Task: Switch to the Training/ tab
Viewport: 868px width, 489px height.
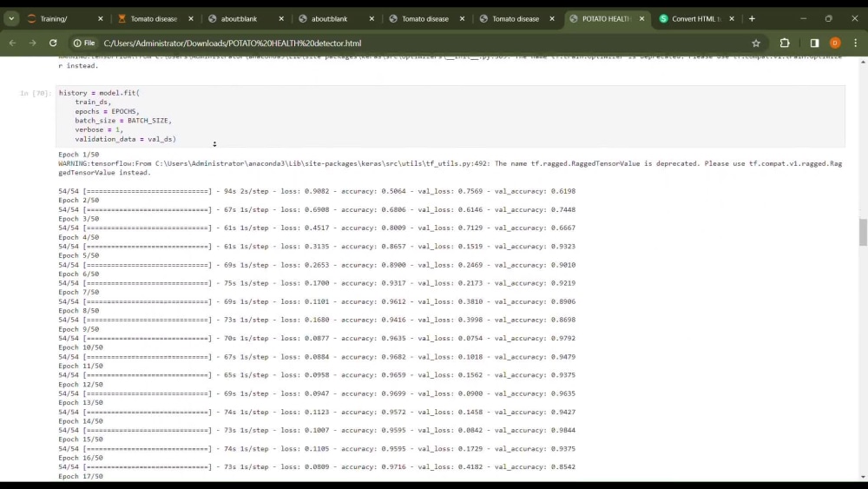Action: point(54,18)
